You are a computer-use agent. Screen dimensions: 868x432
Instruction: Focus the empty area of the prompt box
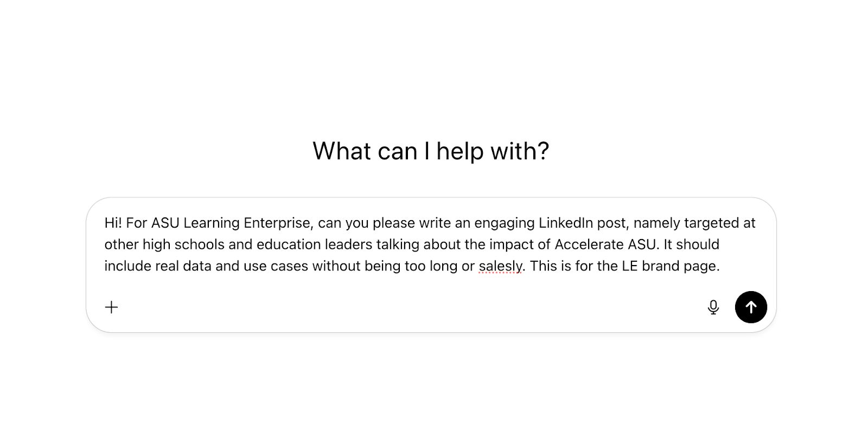point(407,307)
